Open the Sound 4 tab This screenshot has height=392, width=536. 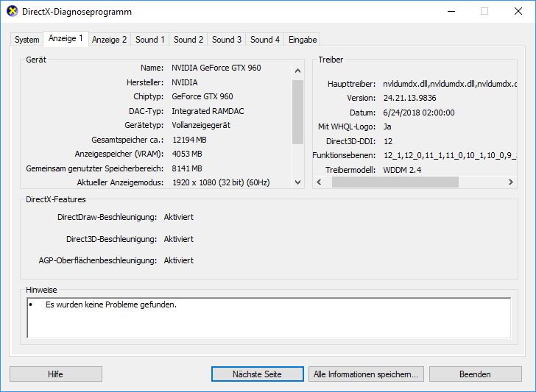click(265, 40)
